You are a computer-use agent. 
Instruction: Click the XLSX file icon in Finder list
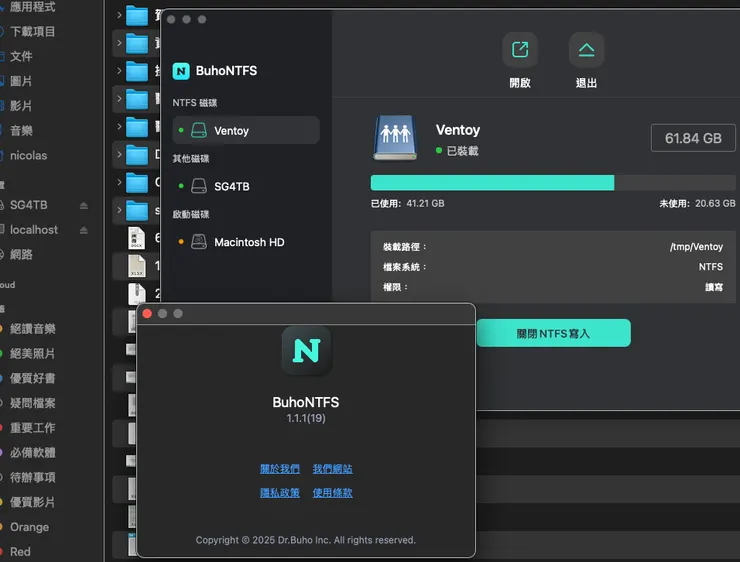pyautogui.click(x=137, y=266)
